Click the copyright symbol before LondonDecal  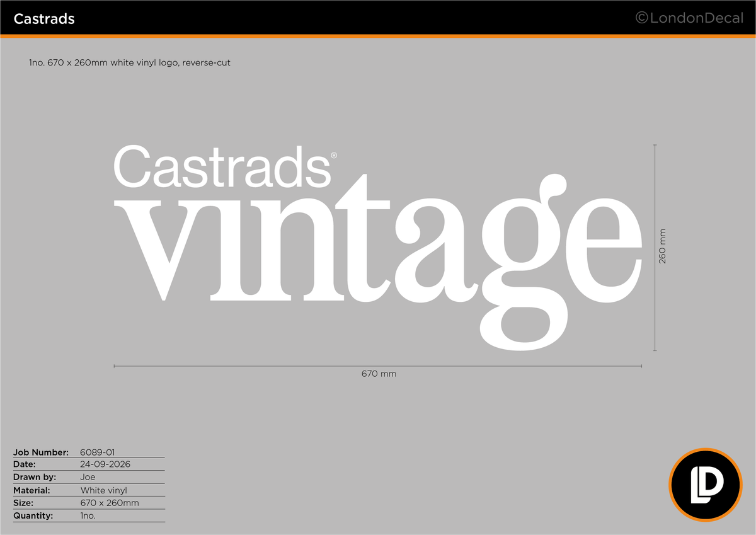click(x=642, y=18)
